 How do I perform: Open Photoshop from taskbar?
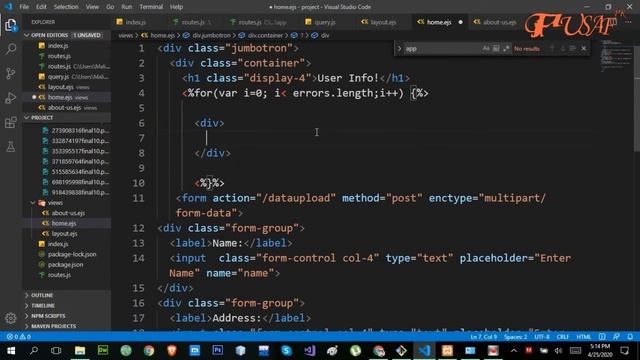218,351
